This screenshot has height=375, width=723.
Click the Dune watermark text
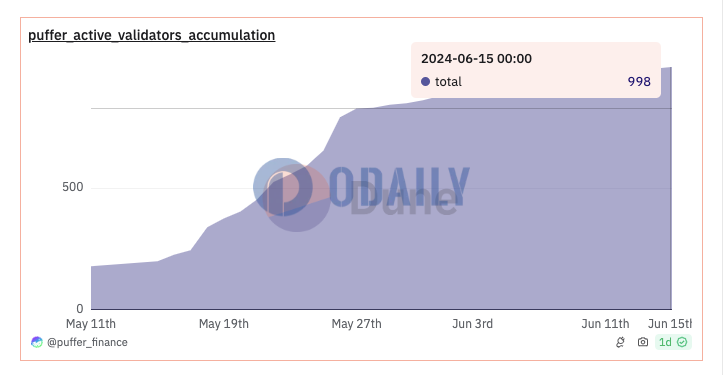tap(404, 200)
